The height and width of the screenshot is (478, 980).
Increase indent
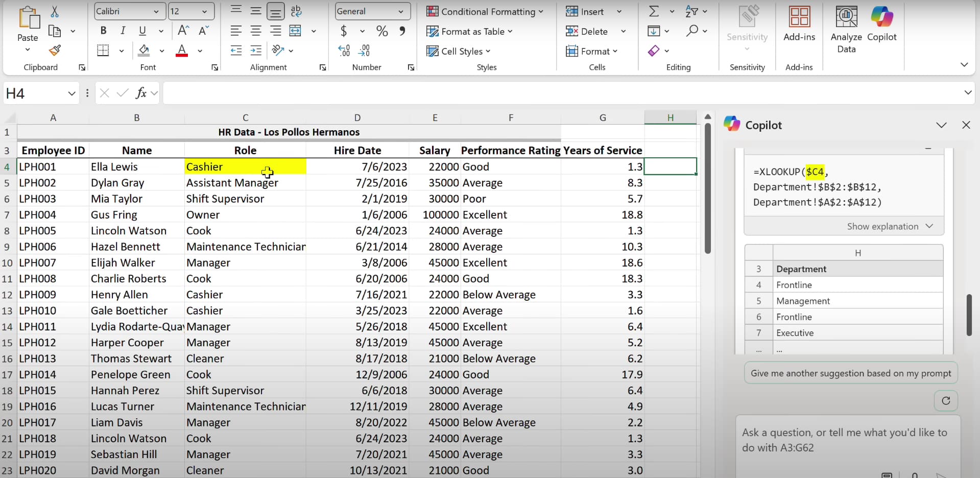click(256, 51)
